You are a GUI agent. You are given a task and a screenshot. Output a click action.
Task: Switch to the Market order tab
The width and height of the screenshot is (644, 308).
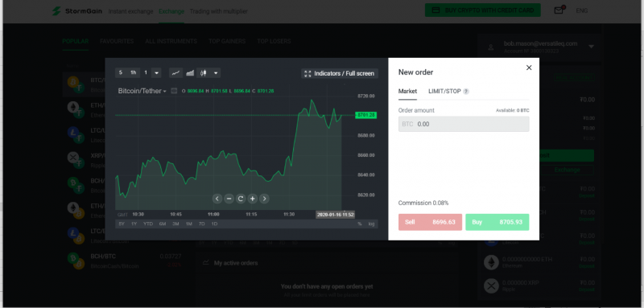point(407,91)
